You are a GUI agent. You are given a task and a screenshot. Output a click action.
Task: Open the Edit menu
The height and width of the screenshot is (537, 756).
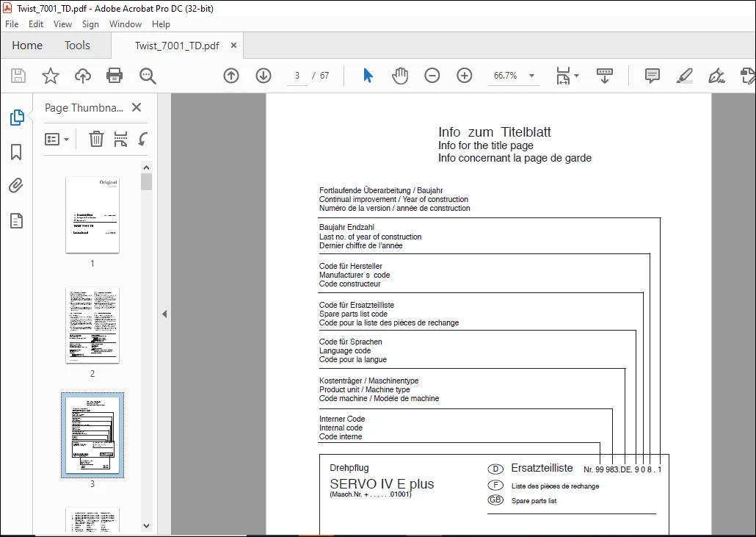point(36,24)
